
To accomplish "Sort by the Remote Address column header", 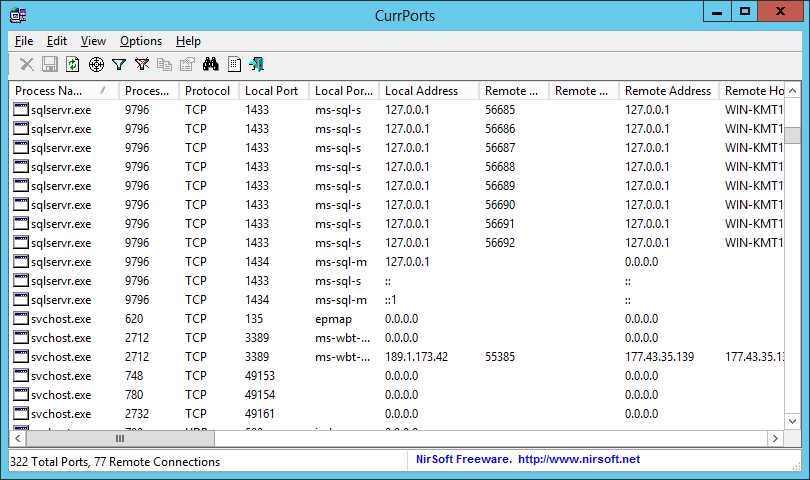I will [x=669, y=90].
